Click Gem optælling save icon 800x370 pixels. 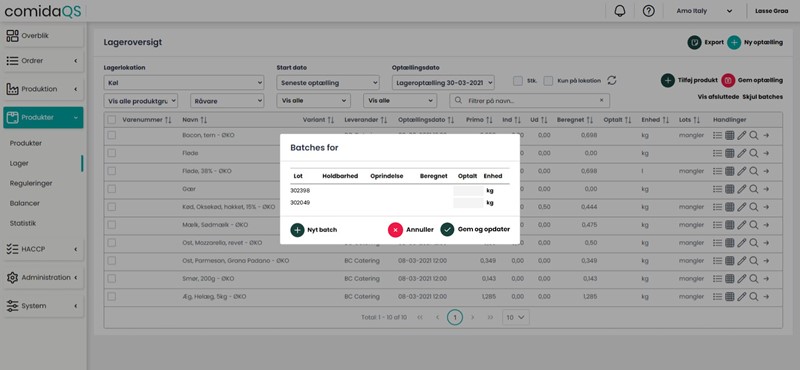pyautogui.click(x=728, y=80)
